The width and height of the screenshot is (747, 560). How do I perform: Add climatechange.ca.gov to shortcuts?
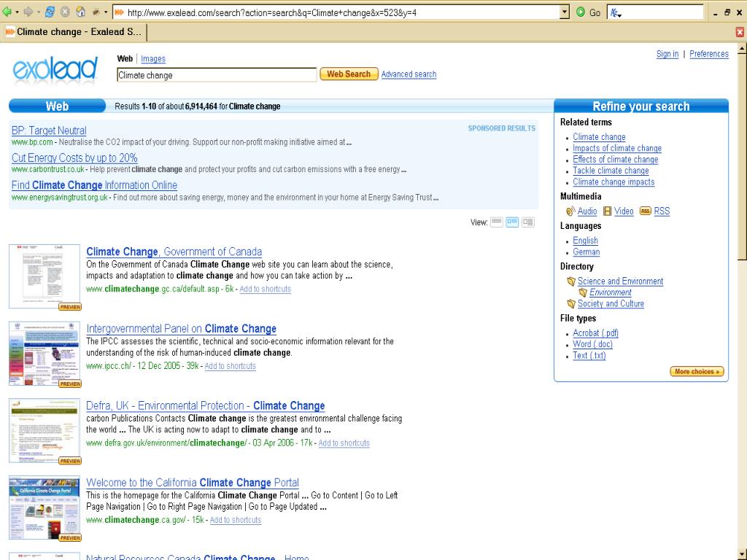pos(236,520)
